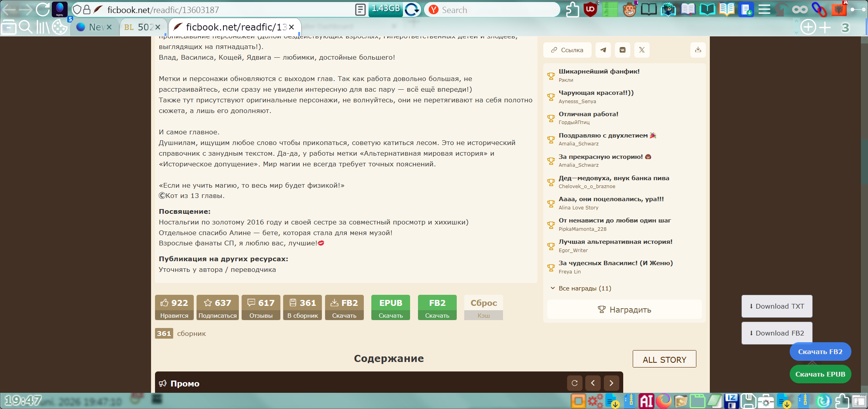
Task: Open the 617 Отзывы reviews
Action: click(x=261, y=307)
